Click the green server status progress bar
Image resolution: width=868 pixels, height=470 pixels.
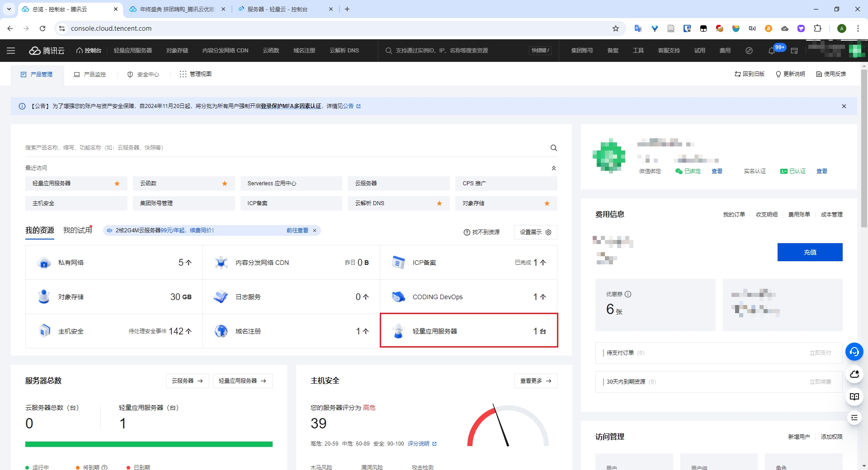click(x=149, y=444)
